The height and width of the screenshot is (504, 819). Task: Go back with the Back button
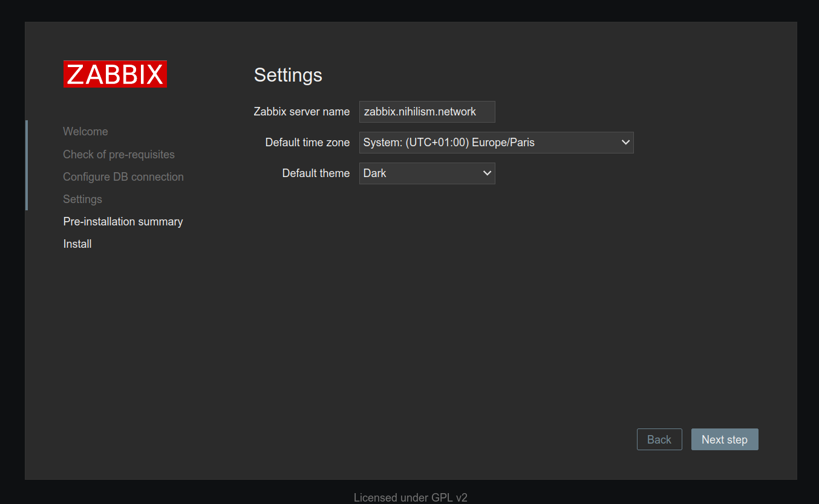click(659, 439)
